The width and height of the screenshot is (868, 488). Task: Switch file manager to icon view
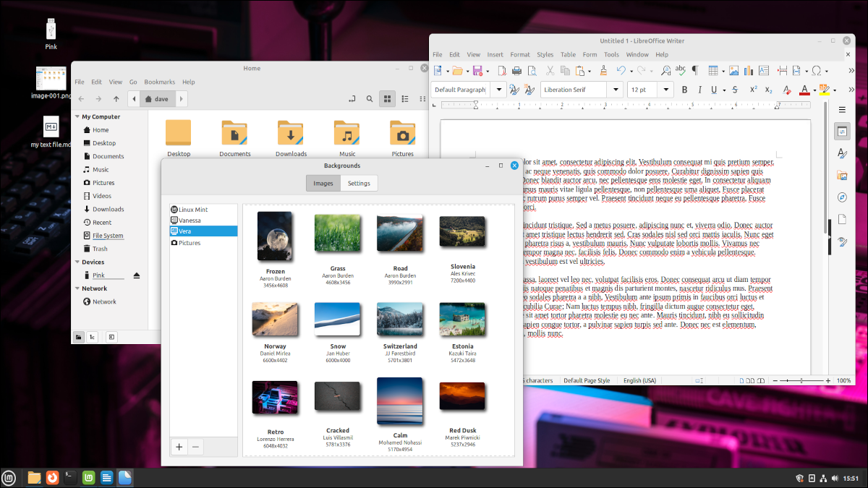[387, 99]
